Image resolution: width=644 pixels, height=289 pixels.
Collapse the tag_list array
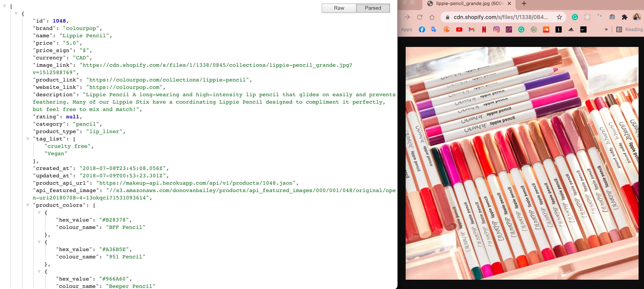28,139
